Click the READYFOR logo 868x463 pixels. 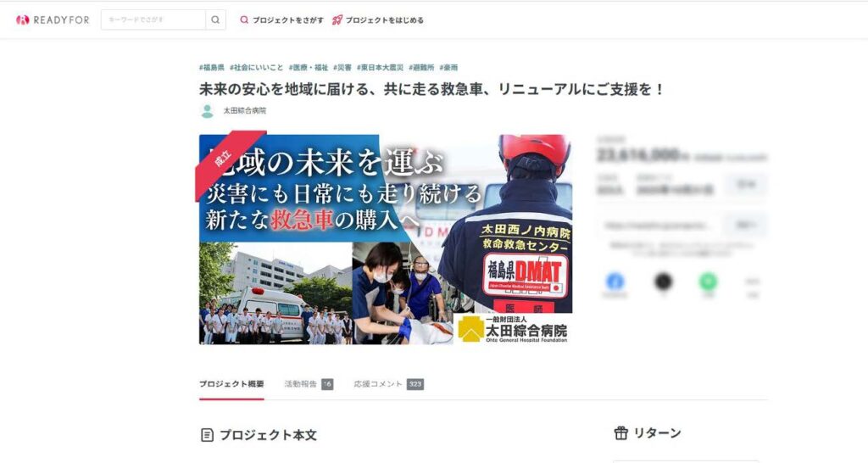pos(53,20)
